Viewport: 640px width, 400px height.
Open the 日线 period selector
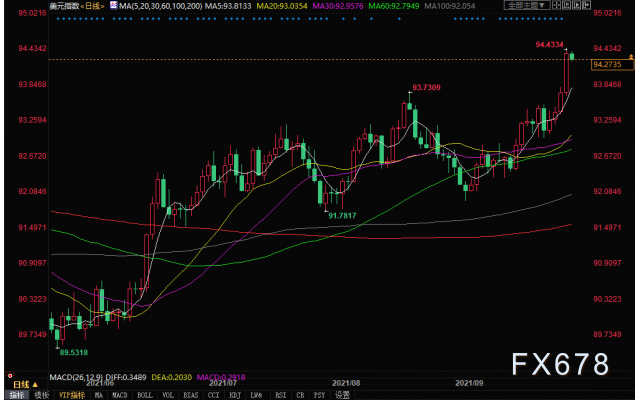(x=25, y=384)
